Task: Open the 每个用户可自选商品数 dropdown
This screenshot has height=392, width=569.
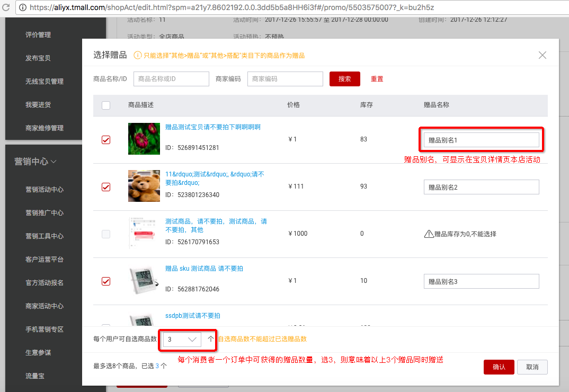Action: [182, 340]
